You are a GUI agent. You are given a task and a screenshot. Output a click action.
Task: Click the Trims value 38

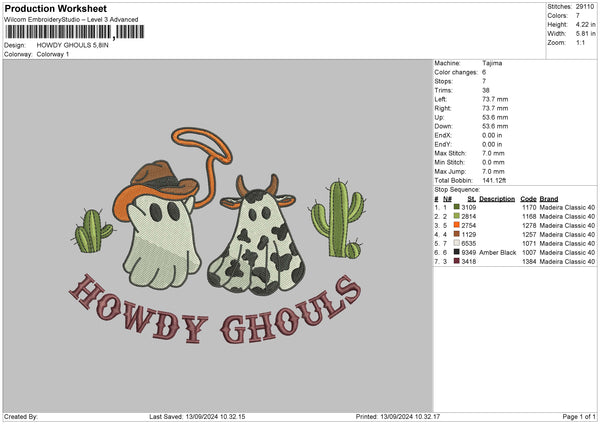486,90
